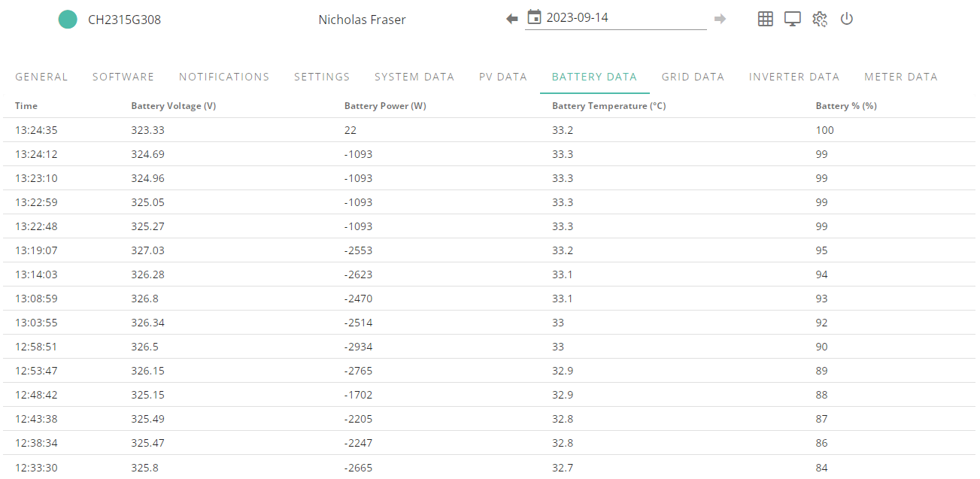The width and height of the screenshot is (980, 479).
Task: Select voltage value 324.96
Action: [x=147, y=178]
